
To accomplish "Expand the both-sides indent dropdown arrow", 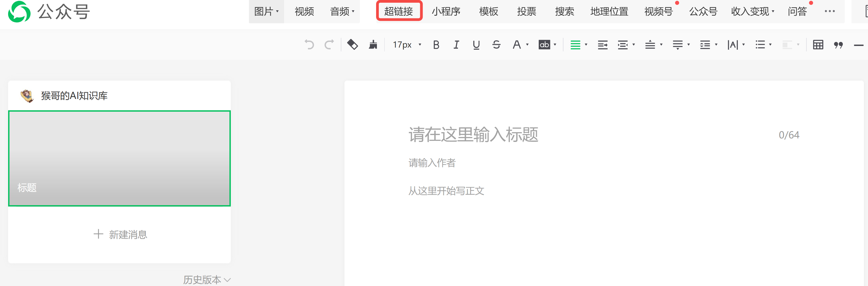I will (633, 45).
